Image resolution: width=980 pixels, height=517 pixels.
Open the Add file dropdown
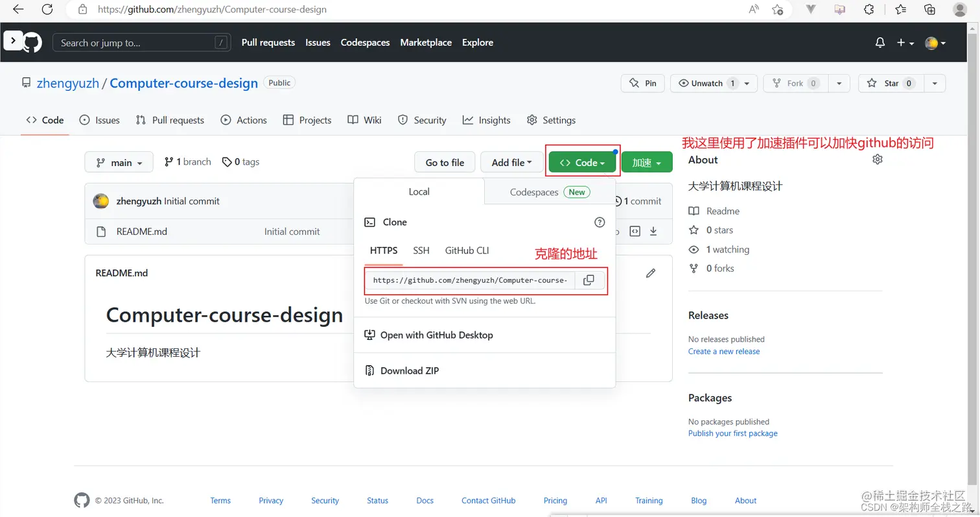coord(511,162)
